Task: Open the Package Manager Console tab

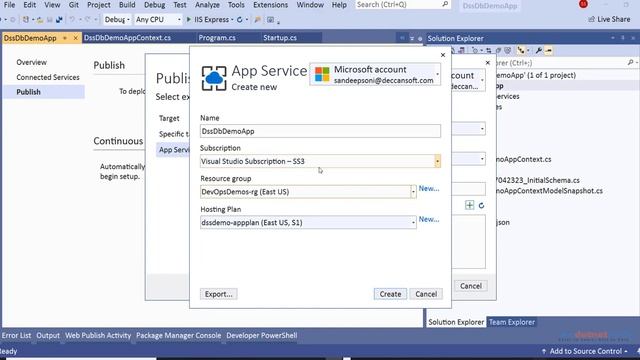Action: (x=178, y=336)
